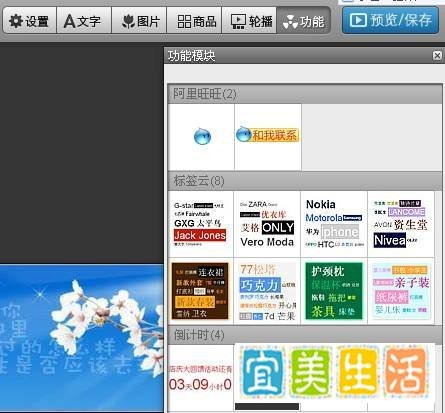This screenshot has height=413, width=445.
Task: Choose the green 护颈枕 tag cloud
Action: coord(334,291)
